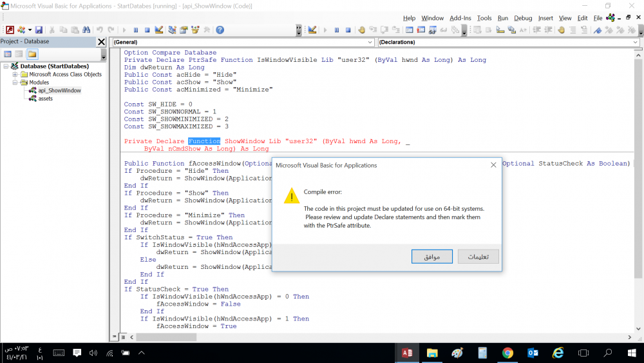
Task: Click the Step Into debug icon
Action: click(x=373, y=30)
